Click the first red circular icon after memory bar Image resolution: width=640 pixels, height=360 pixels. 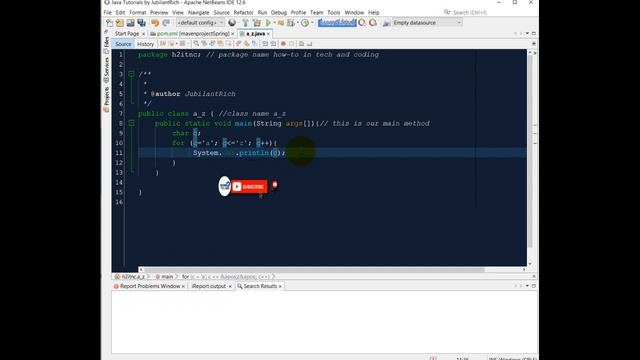point(362,23)
